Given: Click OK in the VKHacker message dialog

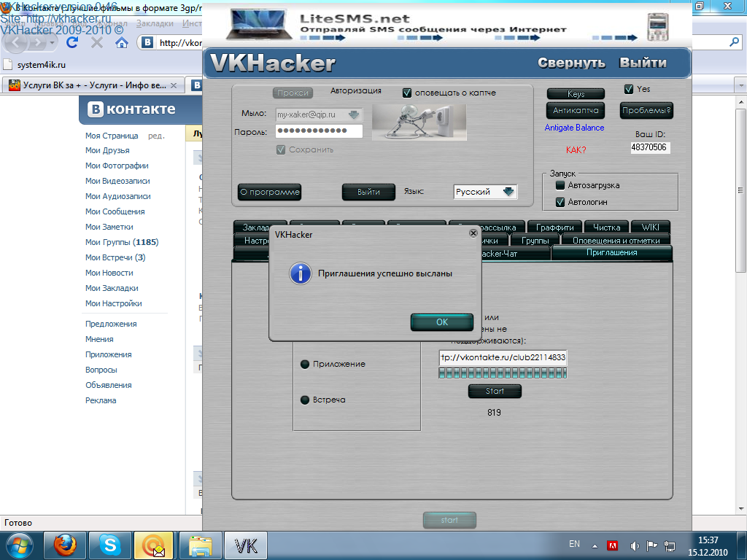Looking at the screenshot, I should (441, 322).
